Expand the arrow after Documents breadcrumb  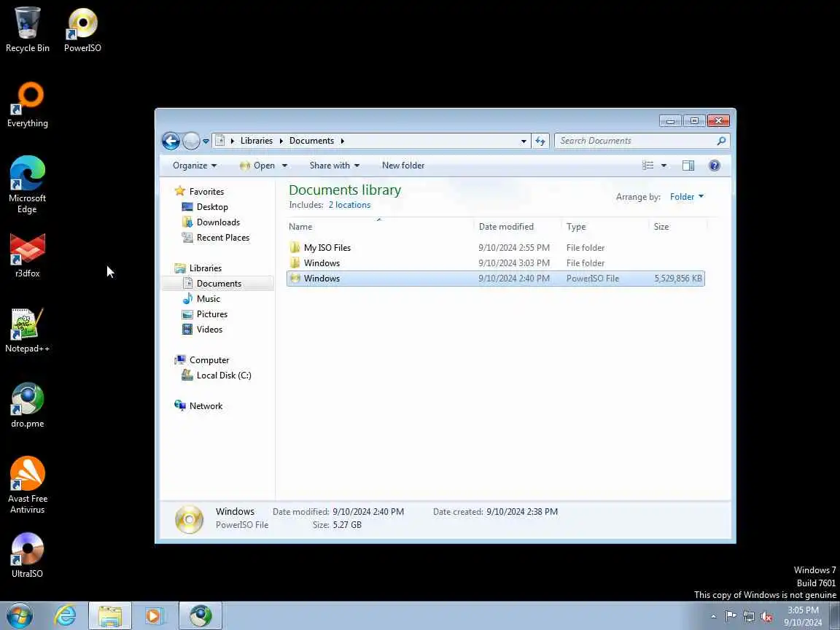tap(342, 141)
